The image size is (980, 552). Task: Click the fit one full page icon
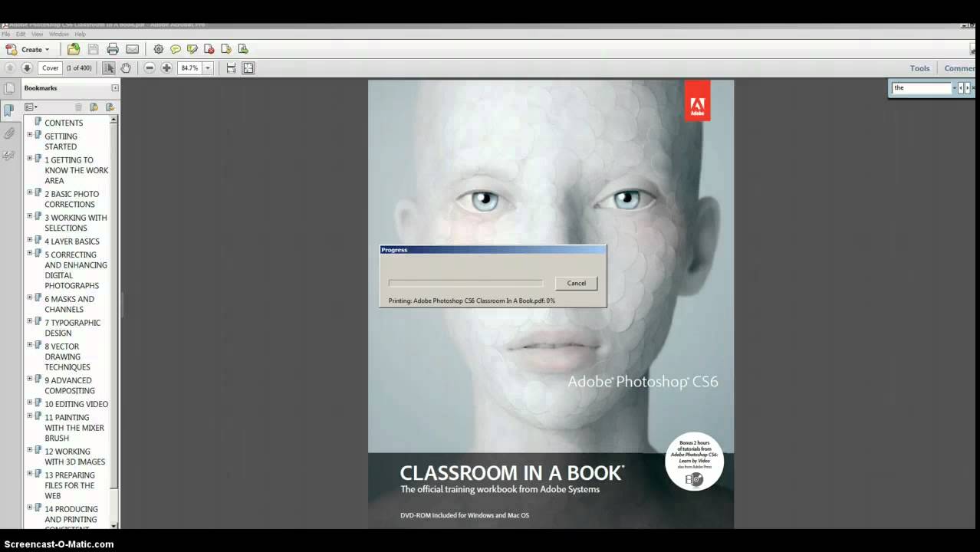click(248, 68)
